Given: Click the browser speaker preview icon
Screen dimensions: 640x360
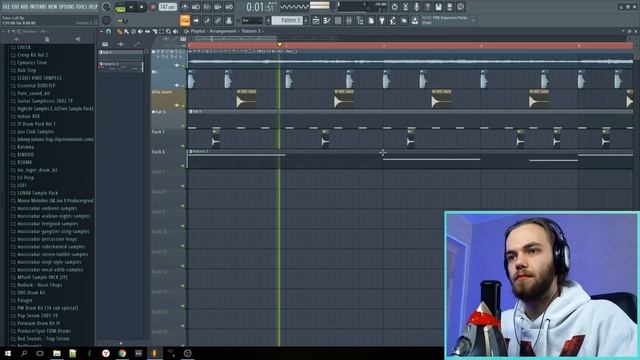Looking at the screenshot, I should click(78, 39).
